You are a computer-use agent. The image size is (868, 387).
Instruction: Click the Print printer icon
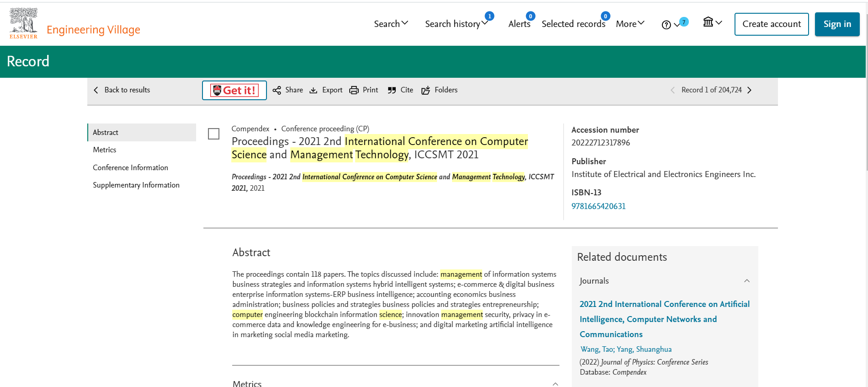click(x=354, y=91)
